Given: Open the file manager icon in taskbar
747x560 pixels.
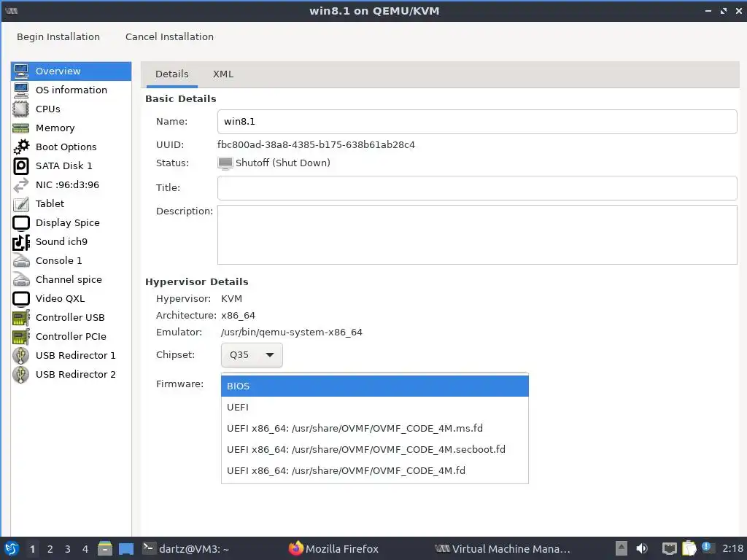Looking at the screenshot, I should click(x=105, y=548).
